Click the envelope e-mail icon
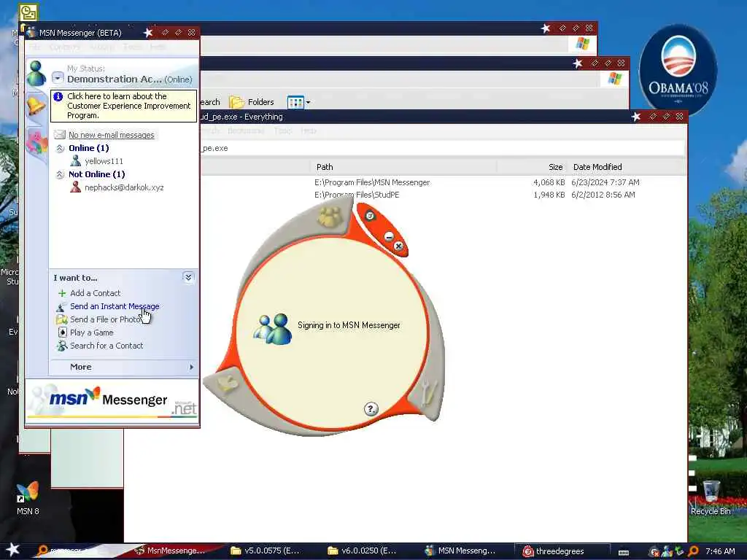The image size is (747, 560). (60, 135)
